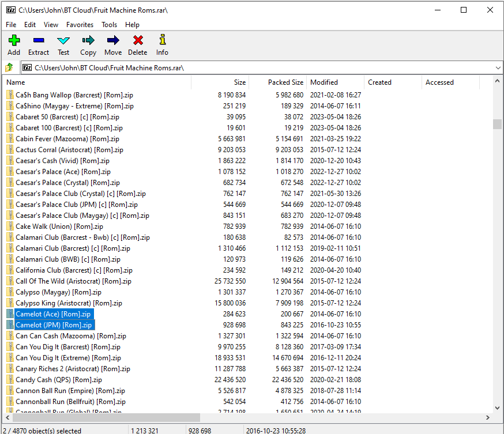Viewport: 504px width, 434px height.
Task: Select Caesar's Palace Club (JPM) [c] [Rom].zip
Action: point(77,205)
